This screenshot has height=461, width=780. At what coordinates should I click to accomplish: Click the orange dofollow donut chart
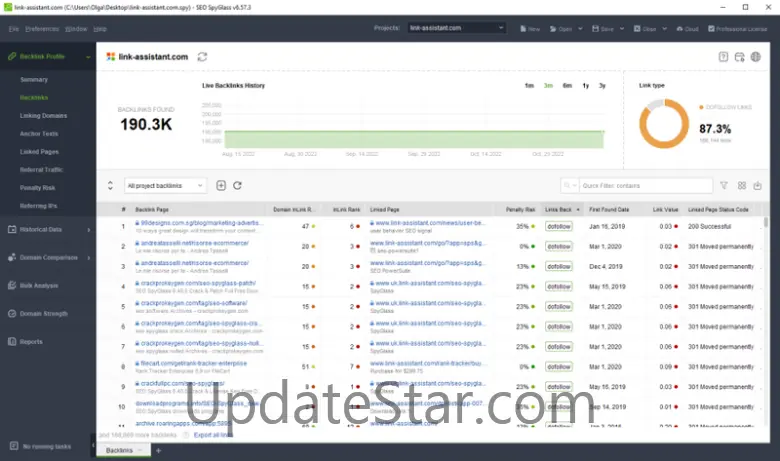tap(664, 123)
